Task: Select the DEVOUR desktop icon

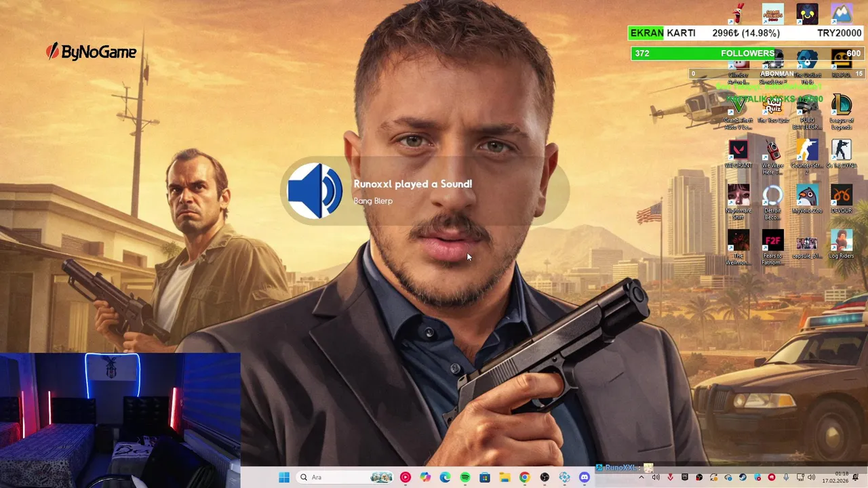Action: (842, 200)
